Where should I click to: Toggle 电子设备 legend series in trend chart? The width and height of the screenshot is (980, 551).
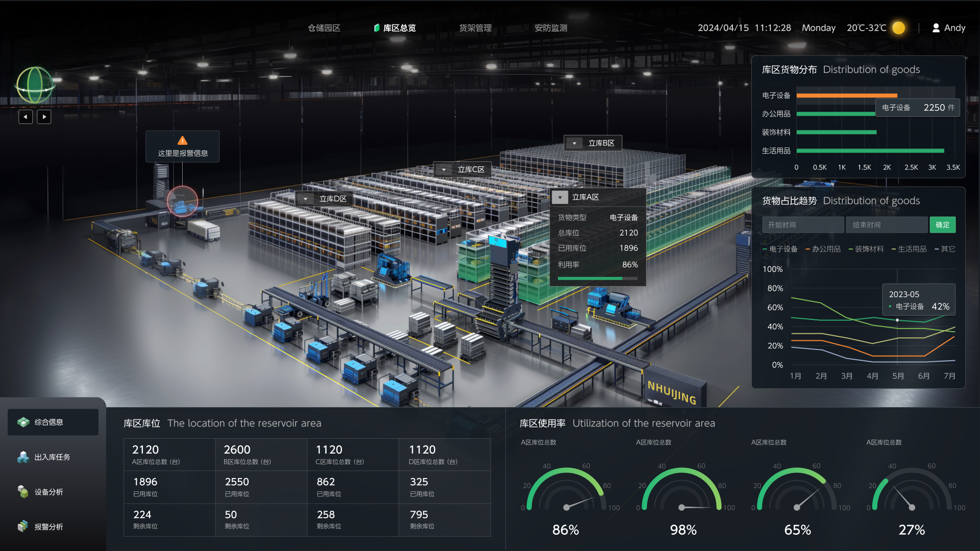[780, 249]
